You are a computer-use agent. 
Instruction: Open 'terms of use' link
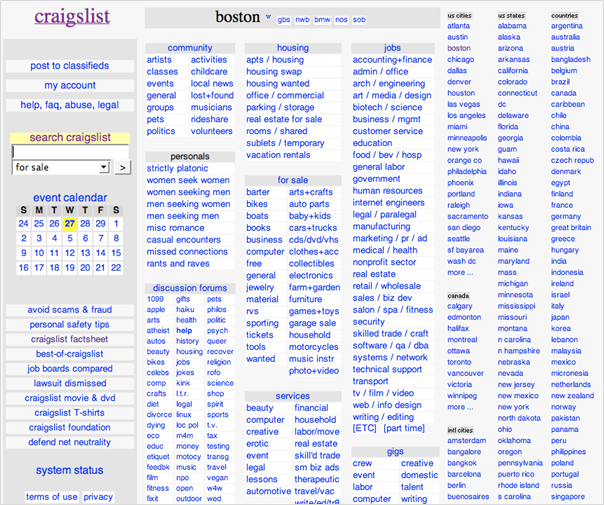tap(52, 497)
